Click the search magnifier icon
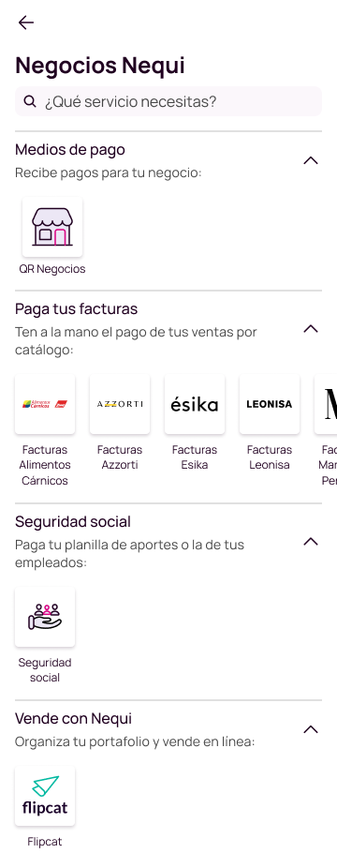 pos(30,101)
